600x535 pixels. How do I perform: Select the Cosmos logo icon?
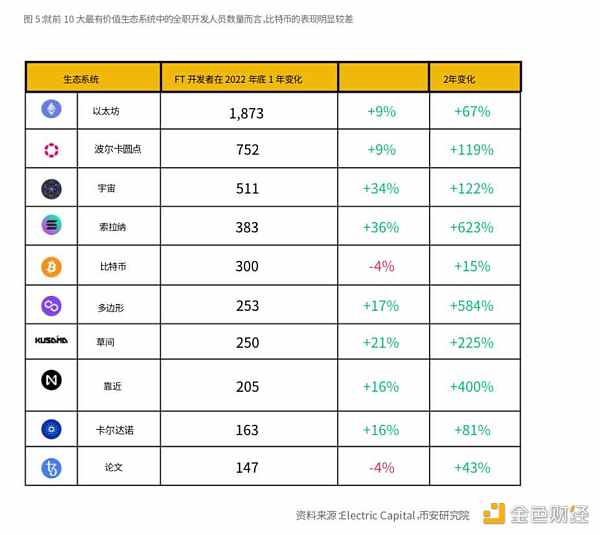pyautogui.click(x=50, y=189)
